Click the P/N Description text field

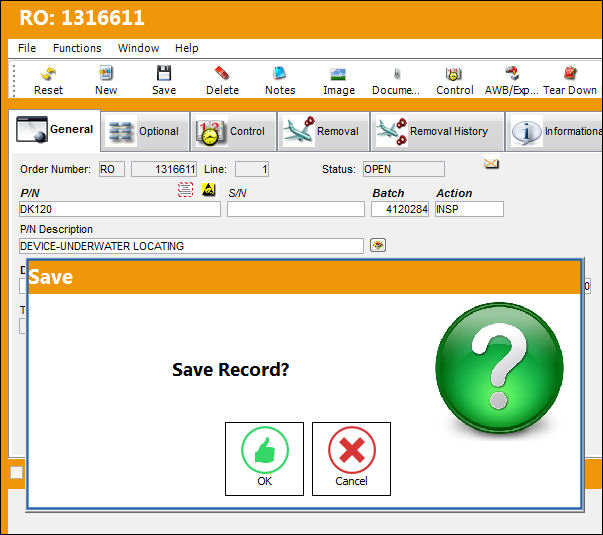pyautogui.click(x=191, y=246)
